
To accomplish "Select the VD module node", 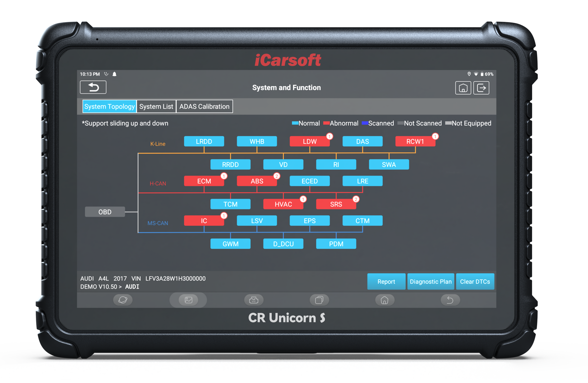I will 283,164.
